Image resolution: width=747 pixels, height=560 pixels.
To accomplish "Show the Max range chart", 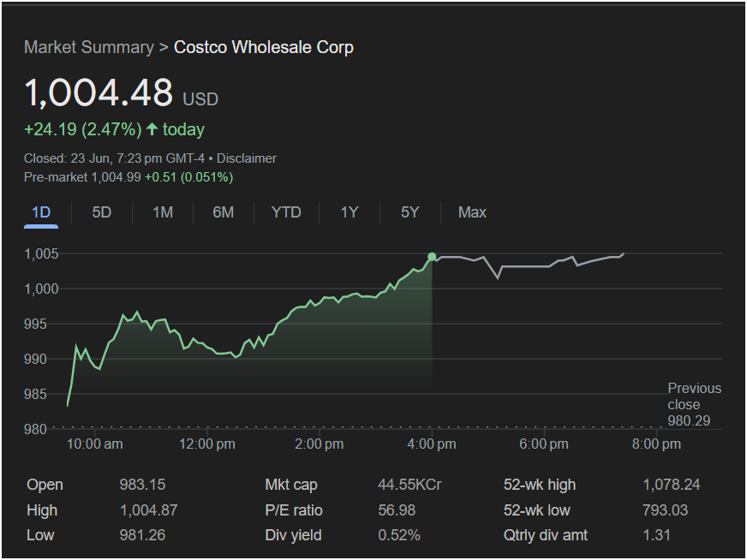I will tap(472, 212).
